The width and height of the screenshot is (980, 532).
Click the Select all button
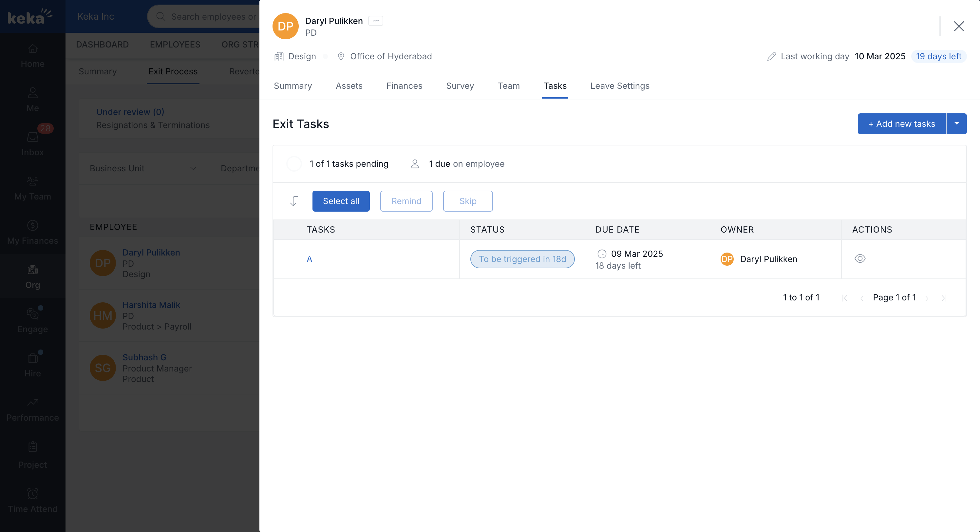pyautogui.click(x=341, y=201)
